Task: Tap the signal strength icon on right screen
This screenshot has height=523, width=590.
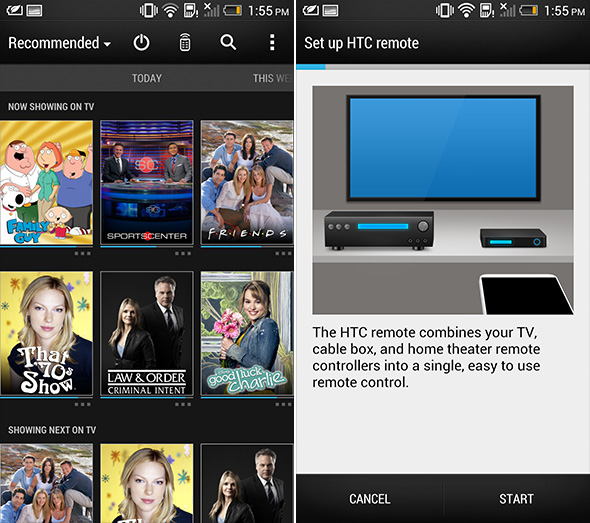Action: [508, 10]
